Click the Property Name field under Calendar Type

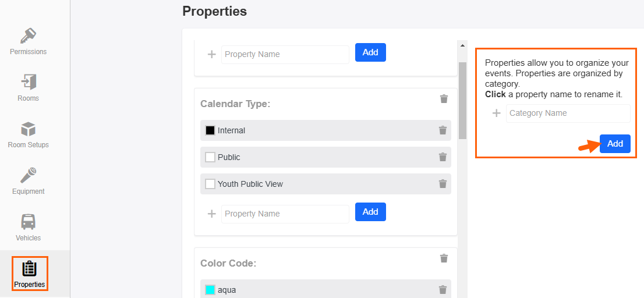[x=285, y=214]
